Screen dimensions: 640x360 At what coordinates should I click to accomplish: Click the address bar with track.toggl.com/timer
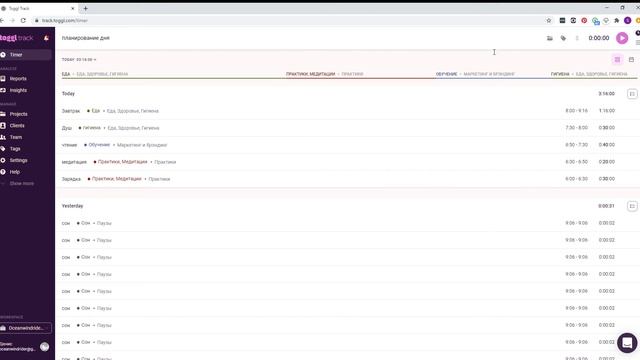click(286, 20)
